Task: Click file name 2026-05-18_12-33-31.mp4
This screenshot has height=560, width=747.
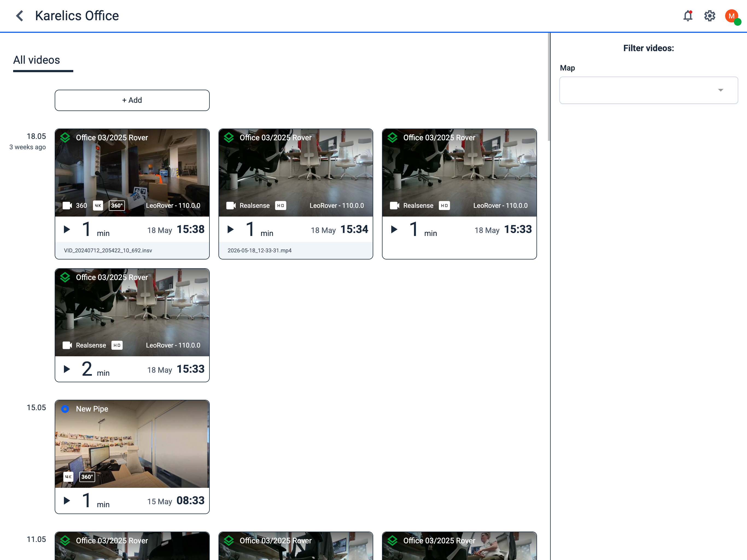Action: [x=259, y=251]
